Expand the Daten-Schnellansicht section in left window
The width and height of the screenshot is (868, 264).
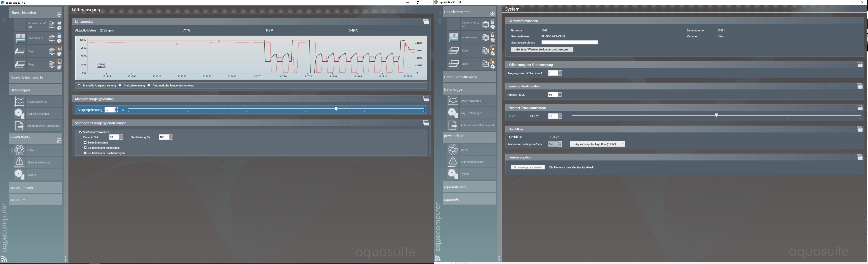point(35,78)
